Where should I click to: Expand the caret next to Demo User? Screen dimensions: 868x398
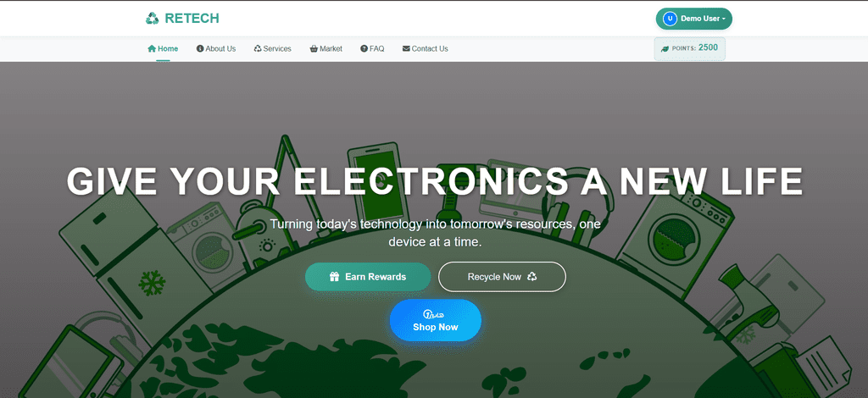tap(724, 19)
